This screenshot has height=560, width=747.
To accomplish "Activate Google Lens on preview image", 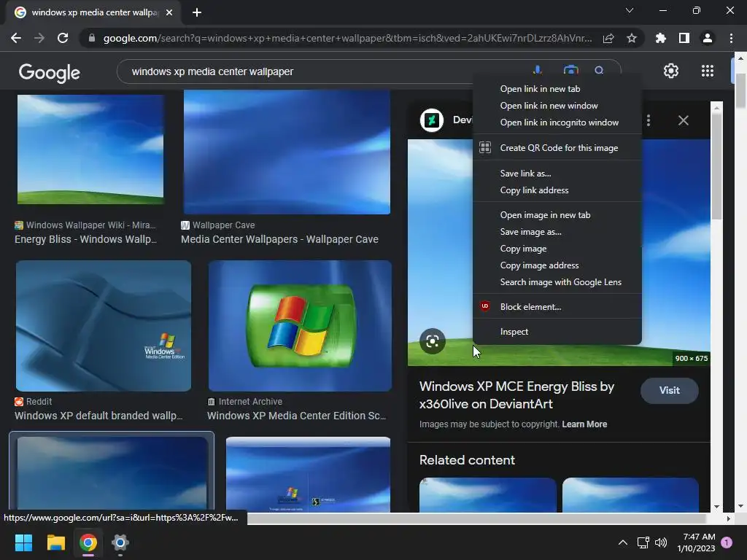I will pyautogui.click(x=433, y=341).
